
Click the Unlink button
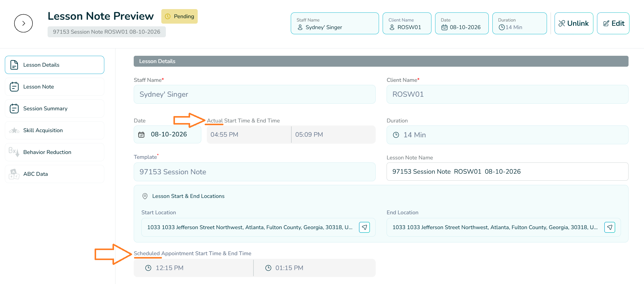pos(574,23)
